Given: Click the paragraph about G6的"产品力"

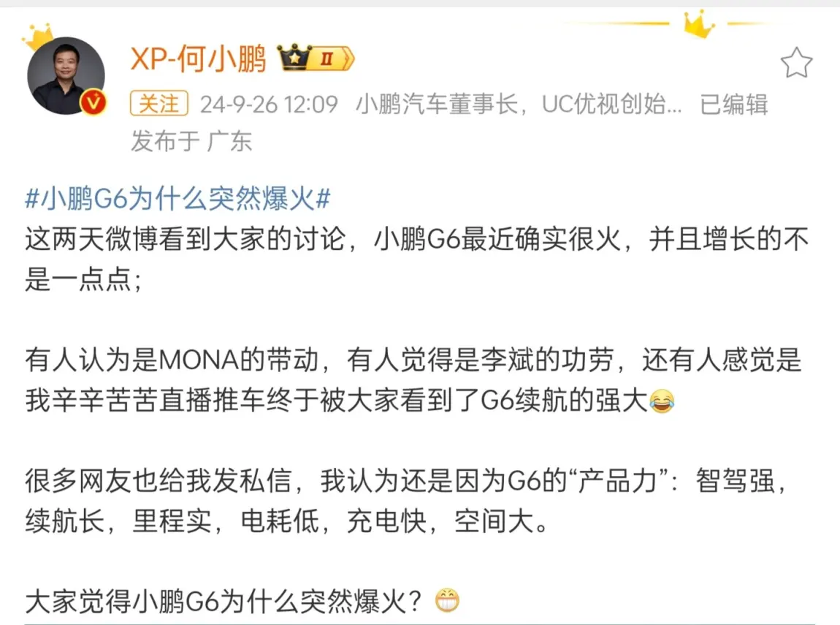Looking at the screenshot, I should click(x=405, y=501).
